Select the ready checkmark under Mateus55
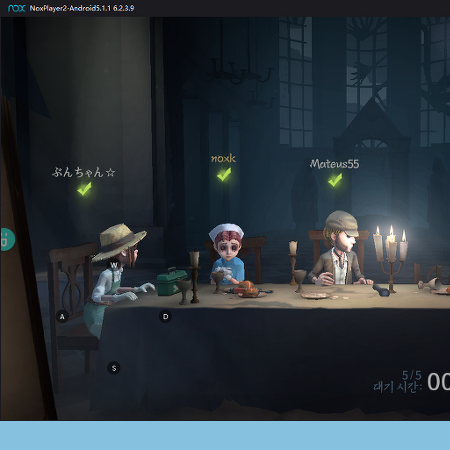The height and width of the screenshot is (450, 450). point(335,180)
